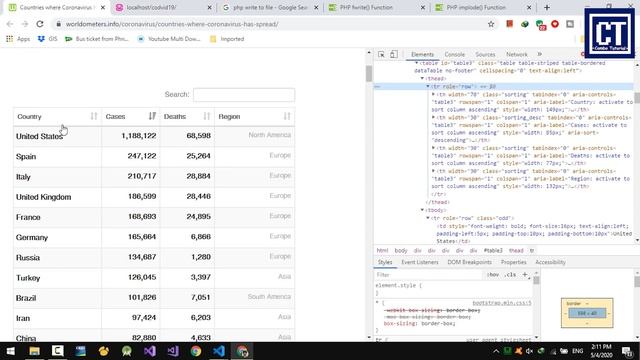The width and height of the screenshot is (640, 360).
Task: Click the page vertical scrollbar thumb
Action: pos(369,73)
